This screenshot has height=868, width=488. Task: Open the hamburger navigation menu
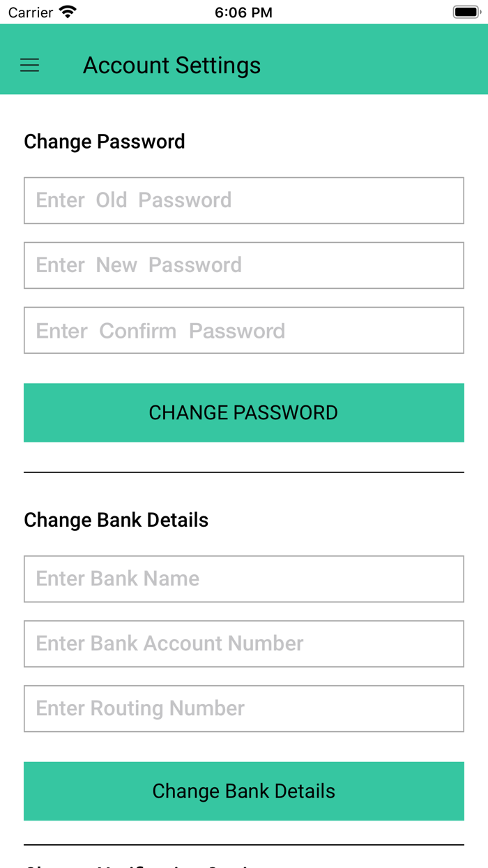29,66
